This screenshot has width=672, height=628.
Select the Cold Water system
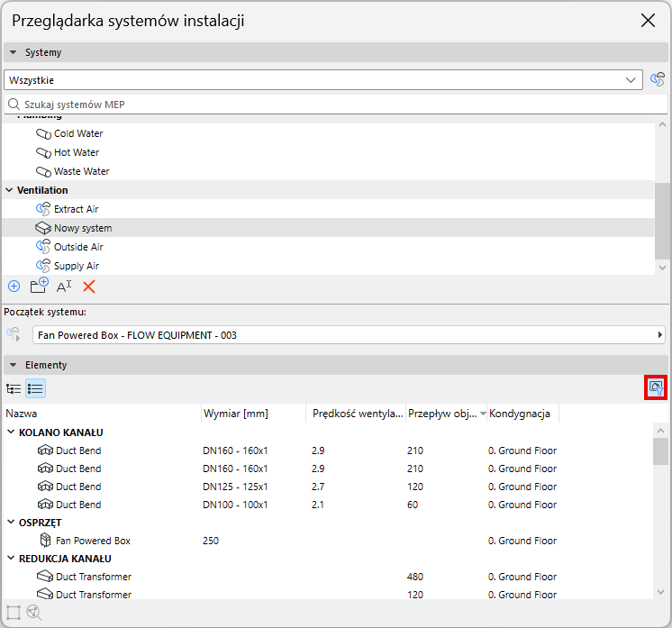[328, 133]
